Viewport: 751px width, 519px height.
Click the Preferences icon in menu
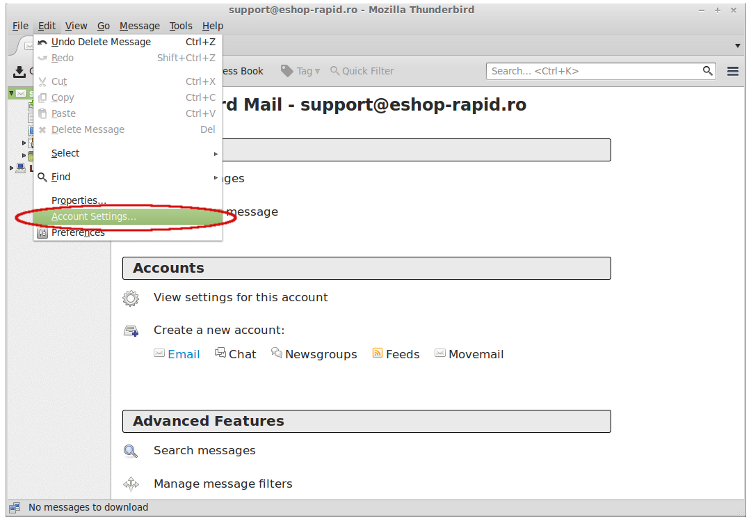(x=43, y=233)
